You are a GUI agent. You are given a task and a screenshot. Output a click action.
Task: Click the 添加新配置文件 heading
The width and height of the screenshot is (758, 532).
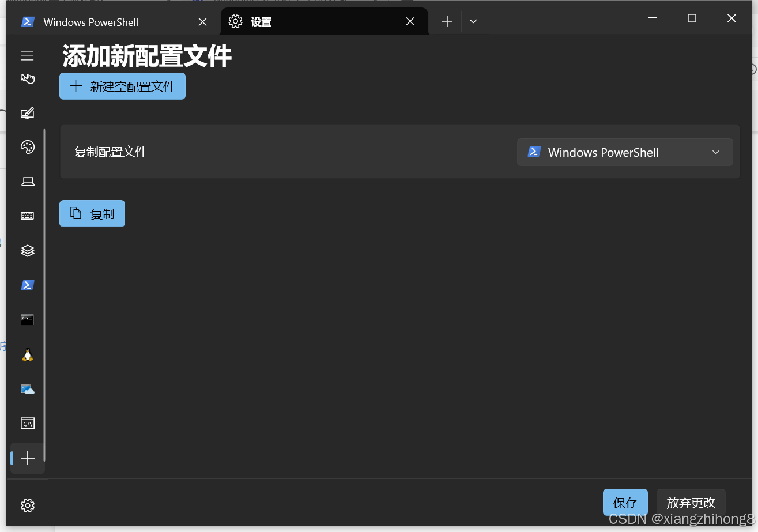147,56
